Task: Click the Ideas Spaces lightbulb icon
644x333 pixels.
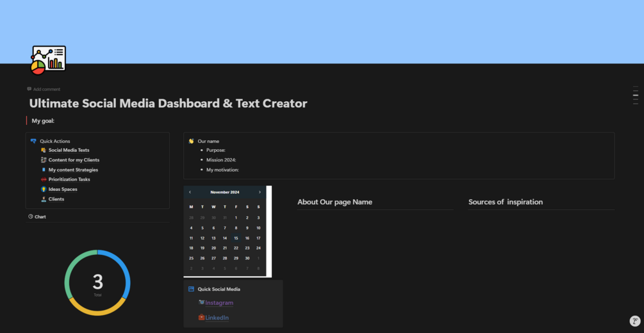Action: click(44, 190)
